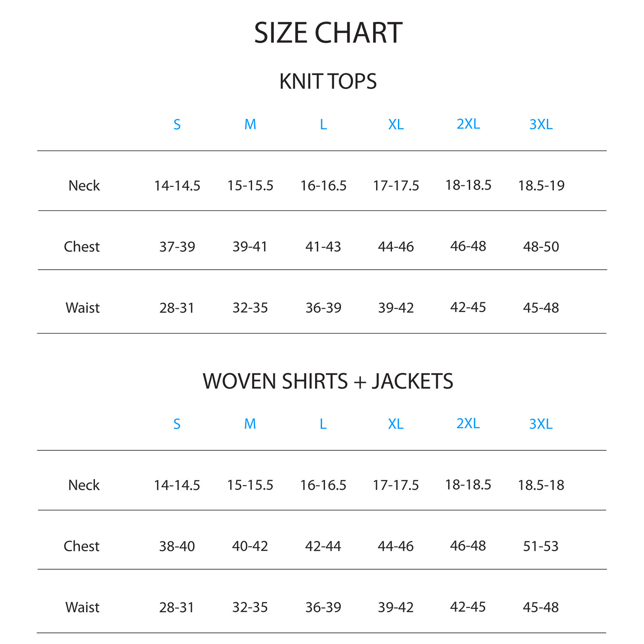
Task: Click the Neck row label in Knit Tops
Action: 84,185
